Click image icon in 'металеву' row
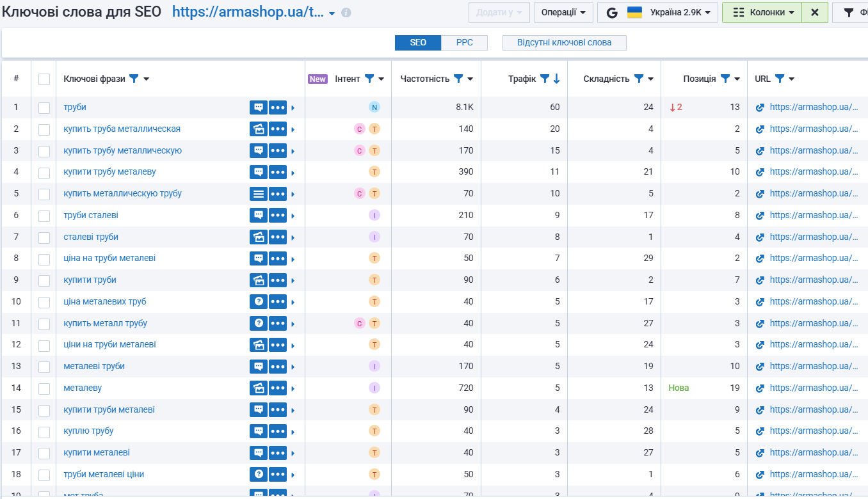 (259, 388)
